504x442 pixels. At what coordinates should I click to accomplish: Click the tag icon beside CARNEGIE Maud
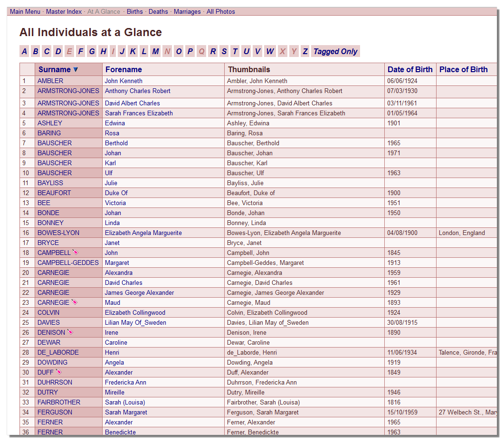[75, 302]
